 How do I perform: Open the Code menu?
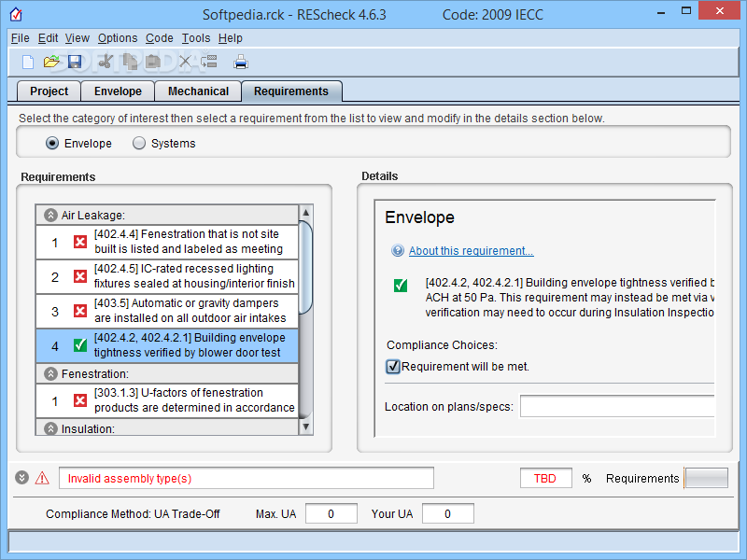(159, 38)
